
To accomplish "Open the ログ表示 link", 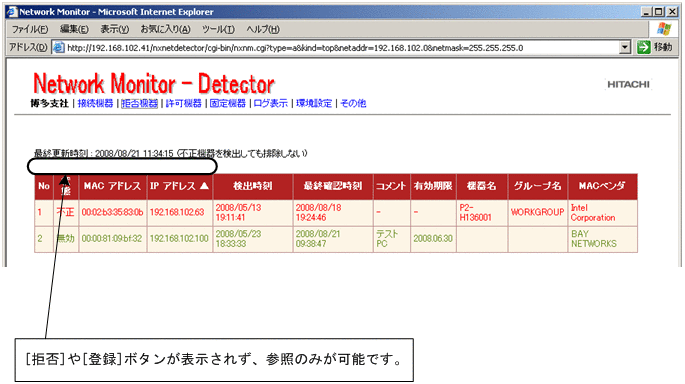I will pyautogui.click(x=270, y=103).
